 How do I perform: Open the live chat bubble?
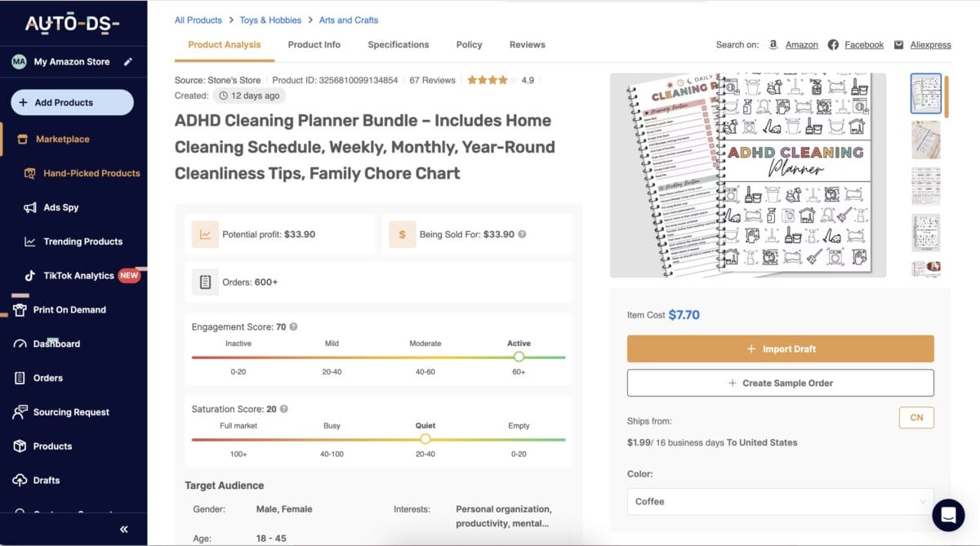pos(948,515)
